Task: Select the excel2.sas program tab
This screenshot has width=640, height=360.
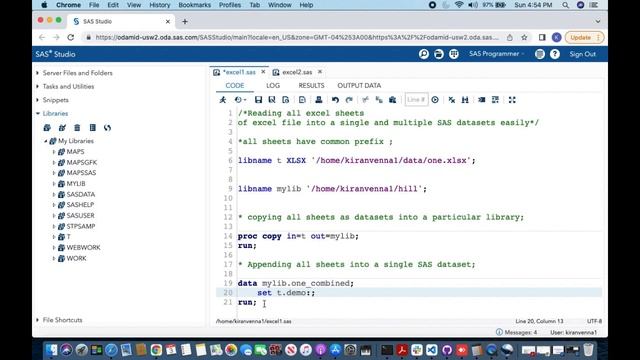Action: click(x=297, y=72)
